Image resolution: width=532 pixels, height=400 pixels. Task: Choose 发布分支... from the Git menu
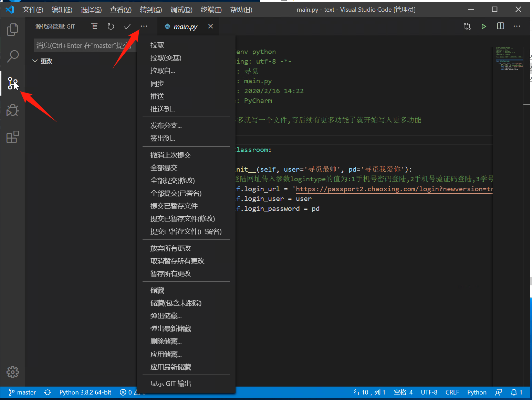coord(186,126)
